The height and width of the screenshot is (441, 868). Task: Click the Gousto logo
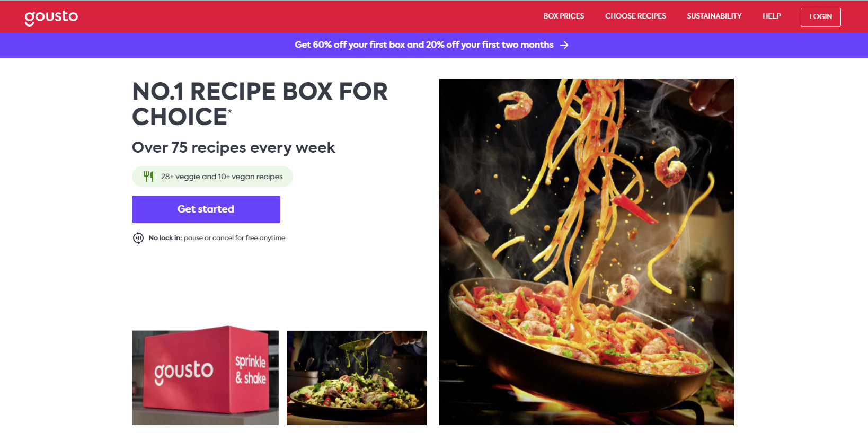[51, 17]
